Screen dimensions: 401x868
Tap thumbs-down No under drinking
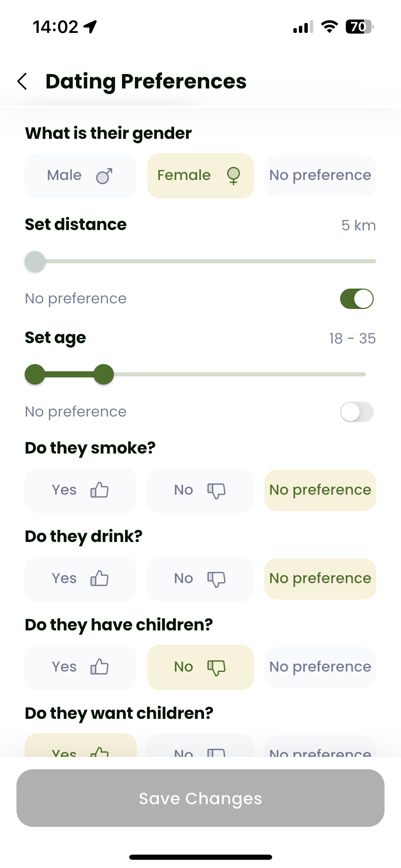tap(200, 579)
